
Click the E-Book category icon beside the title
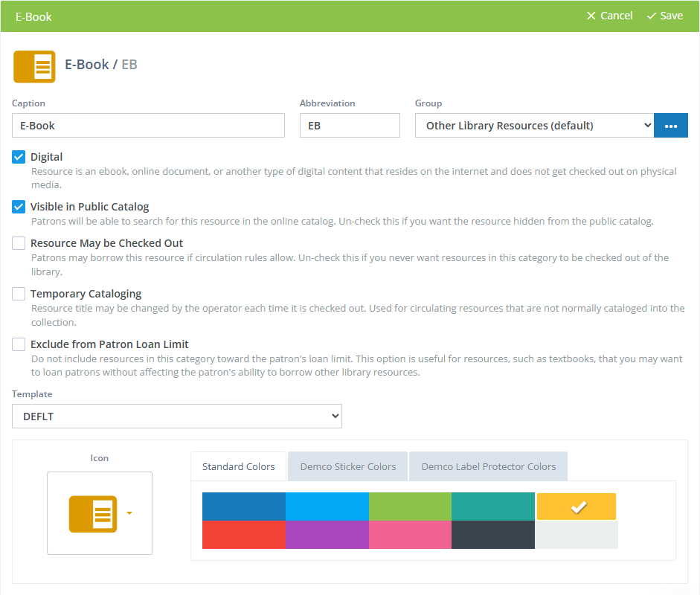(x=34, y=65)
